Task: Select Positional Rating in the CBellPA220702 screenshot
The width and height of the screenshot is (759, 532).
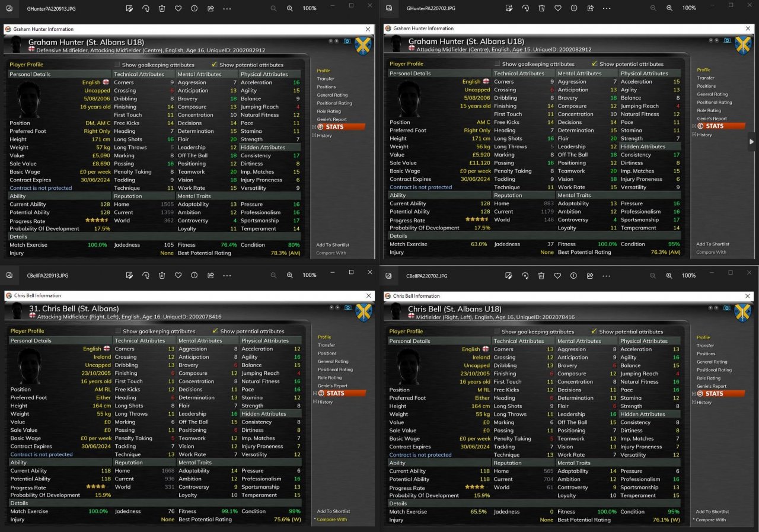Action: pyautogui.click(x=714, y=370)
